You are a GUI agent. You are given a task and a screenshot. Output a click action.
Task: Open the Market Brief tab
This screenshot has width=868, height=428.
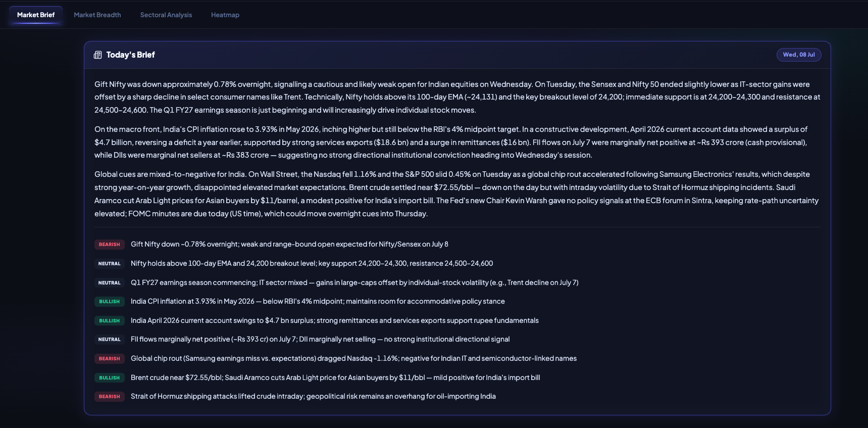click(36, 15)
